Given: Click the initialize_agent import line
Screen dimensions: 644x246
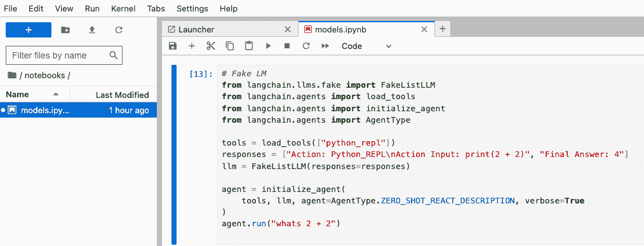Looking at the screenshot, I should 333,109.
